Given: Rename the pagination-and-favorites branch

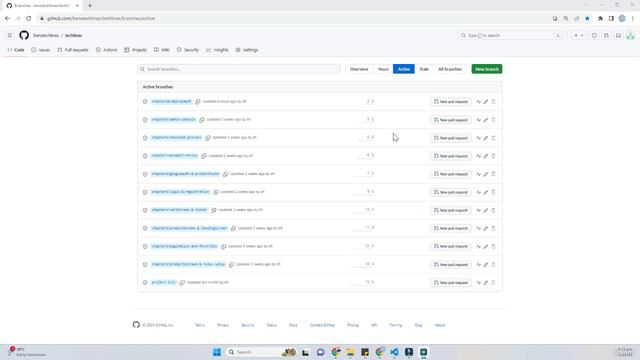Looking at the screenshot, I should click(486, 247).
